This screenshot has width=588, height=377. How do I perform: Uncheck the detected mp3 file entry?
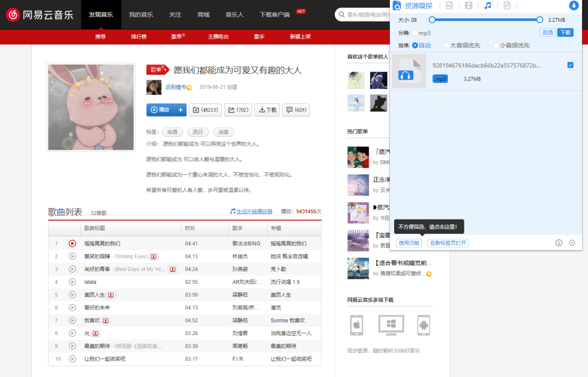571,64
